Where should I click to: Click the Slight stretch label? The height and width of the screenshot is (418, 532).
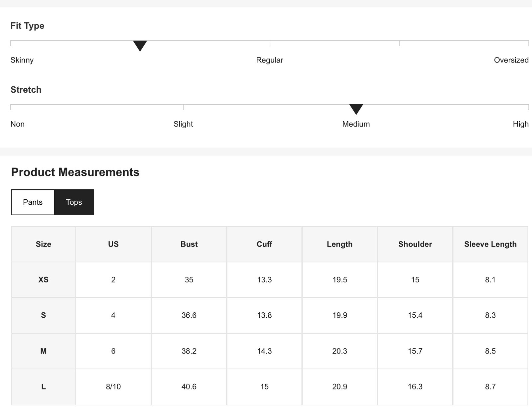[x=183, y=124]
